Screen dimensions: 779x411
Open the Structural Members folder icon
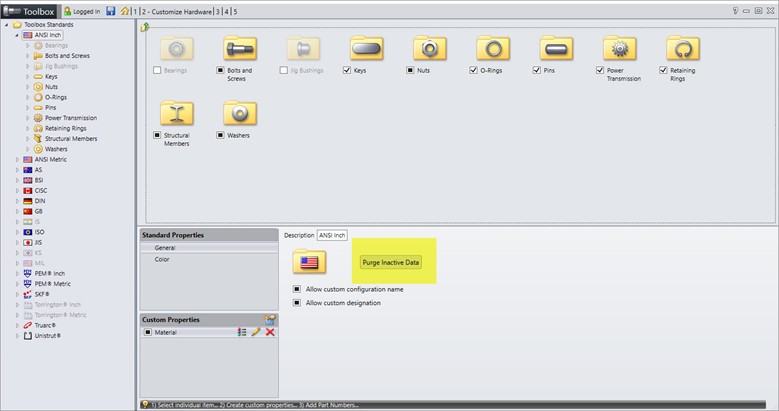pos(177,112)
